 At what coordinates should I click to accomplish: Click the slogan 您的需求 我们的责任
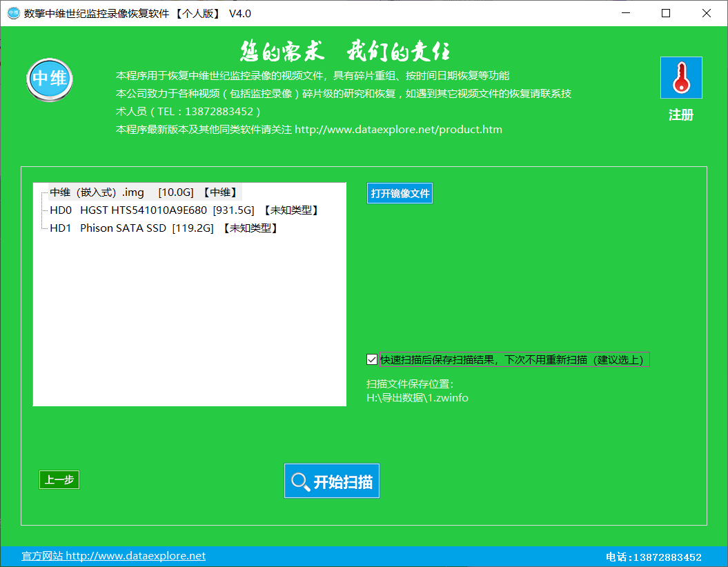point(345,51)
